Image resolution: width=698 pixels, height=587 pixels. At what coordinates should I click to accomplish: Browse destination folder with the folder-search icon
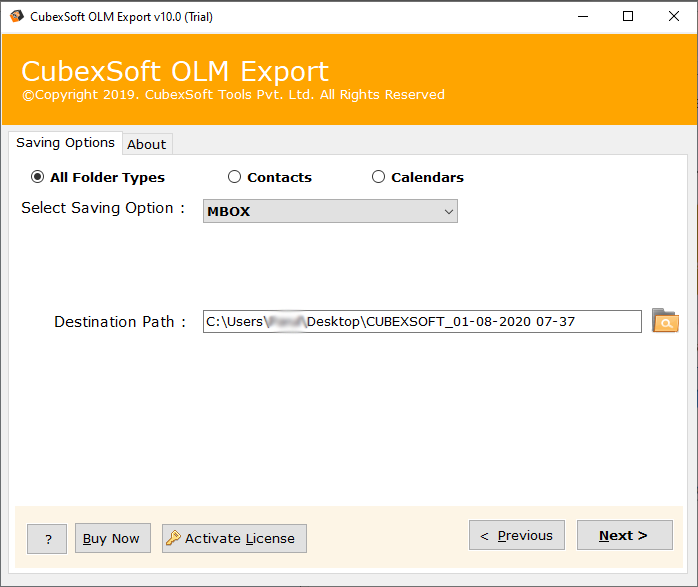point(665,320)
